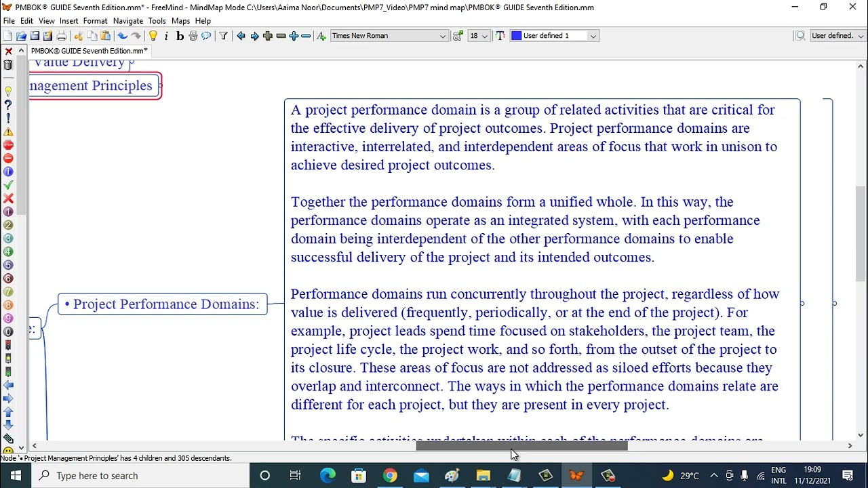Click the blue plus zoom icon
Screen dimensions: 868x488
pos(294,36)
